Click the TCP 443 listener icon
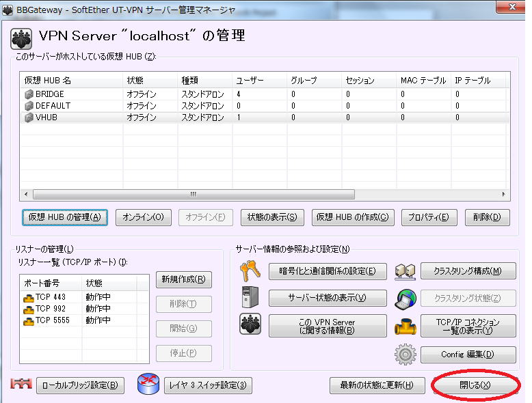The image size is (532, 403). (x=29, y=298)
